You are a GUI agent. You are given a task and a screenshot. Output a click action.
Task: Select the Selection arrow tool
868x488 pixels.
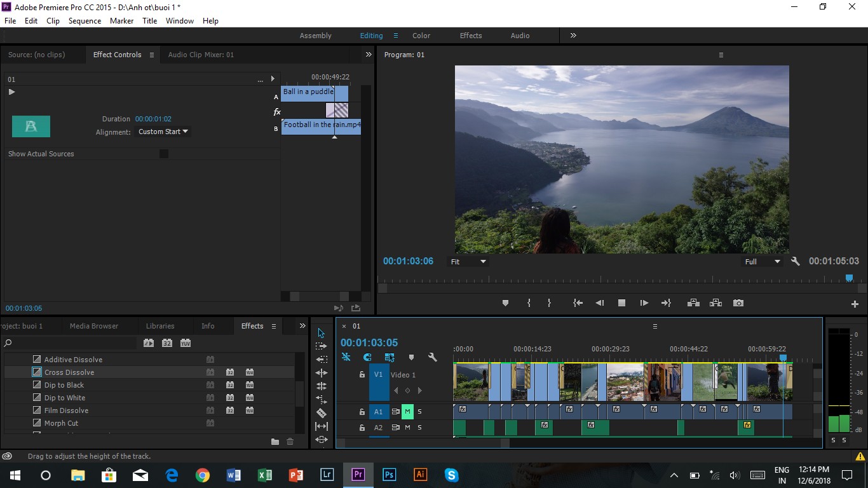(x=321, y=333)
